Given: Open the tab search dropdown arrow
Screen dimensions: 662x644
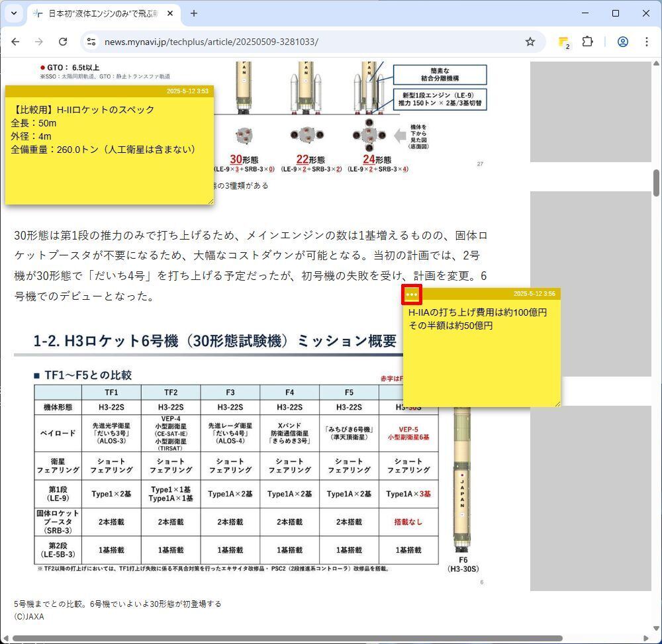Looking at the screenshot, I should pyautogui.click(x=14, y=13).
